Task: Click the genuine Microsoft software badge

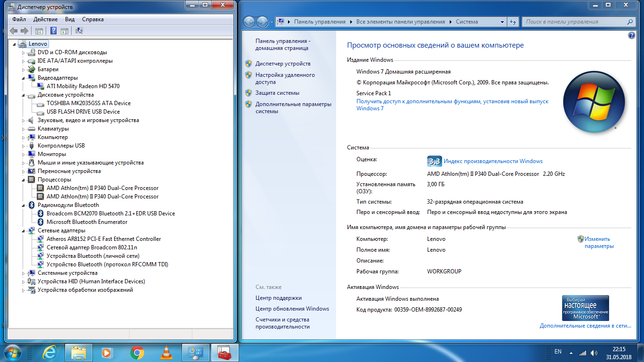Action: [x=586, y=308]
